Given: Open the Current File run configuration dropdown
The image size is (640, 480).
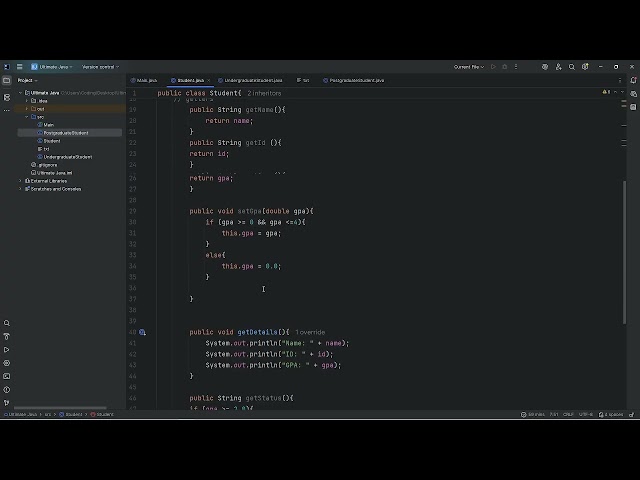Looking at the screenshot, I should click(469, 67).
